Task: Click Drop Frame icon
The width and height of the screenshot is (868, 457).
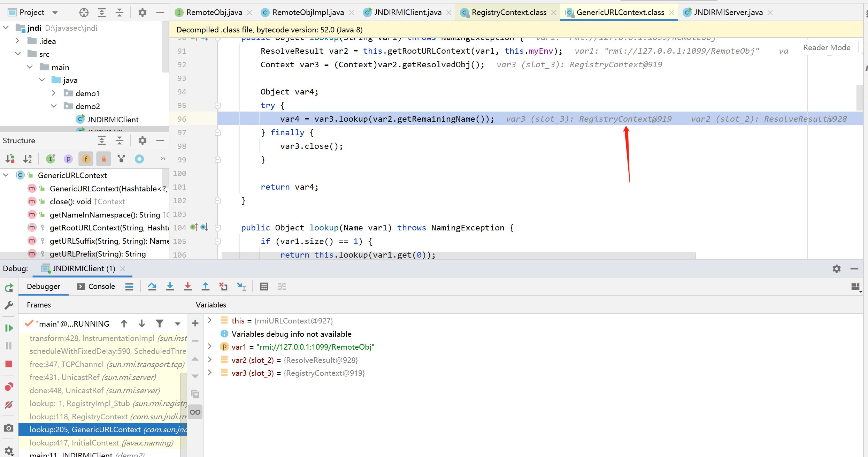Action: pos(223,287)
